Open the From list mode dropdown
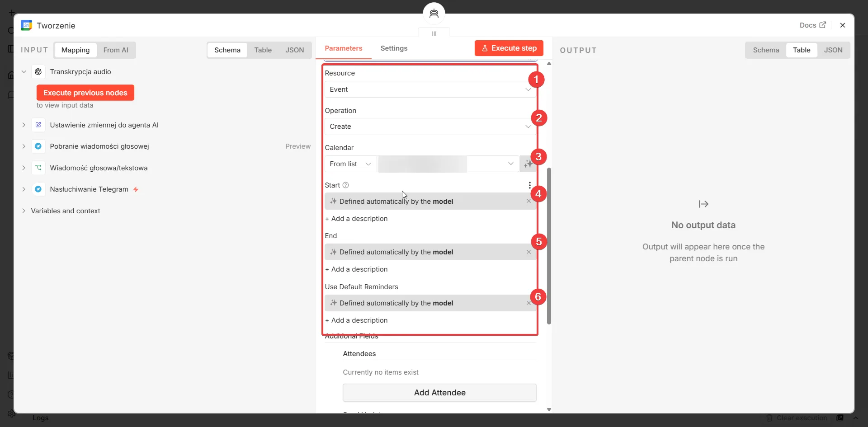 coord(350,164)
